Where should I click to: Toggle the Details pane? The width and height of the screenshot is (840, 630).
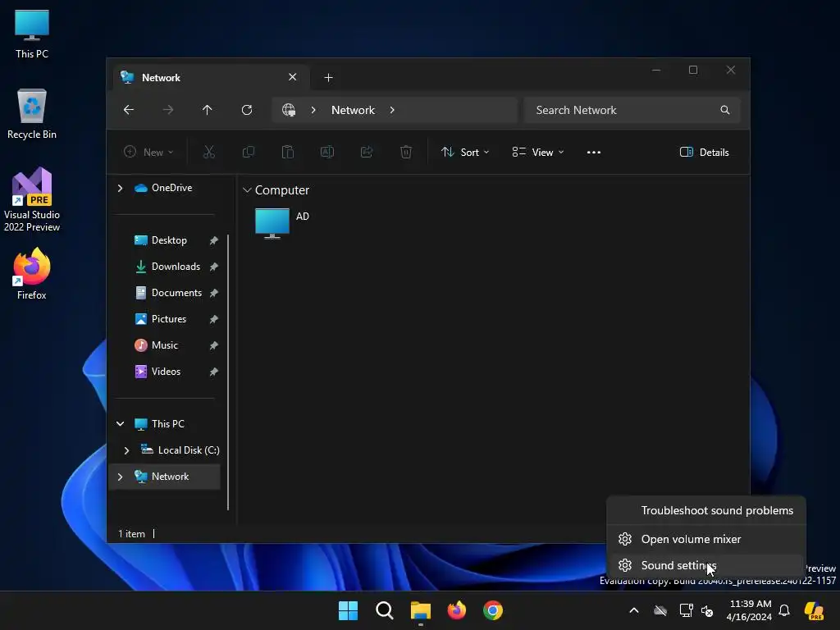pyautogui.click(x=704, y=152)
